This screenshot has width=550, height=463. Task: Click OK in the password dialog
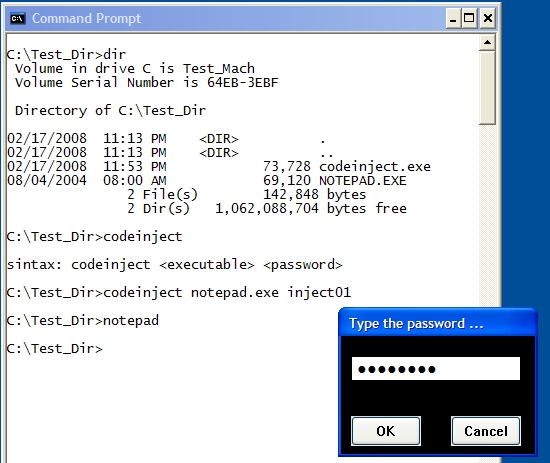[x=385, y=431]
